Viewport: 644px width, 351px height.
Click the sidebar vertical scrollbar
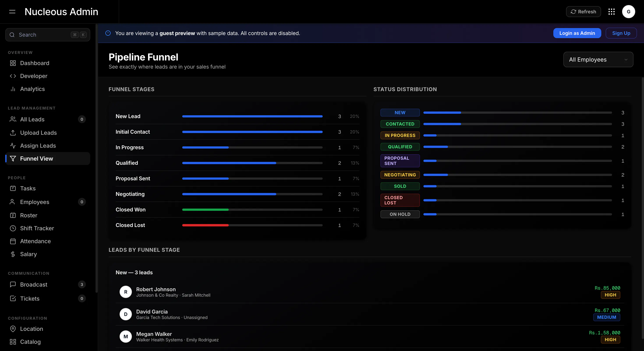coord(96,158)
